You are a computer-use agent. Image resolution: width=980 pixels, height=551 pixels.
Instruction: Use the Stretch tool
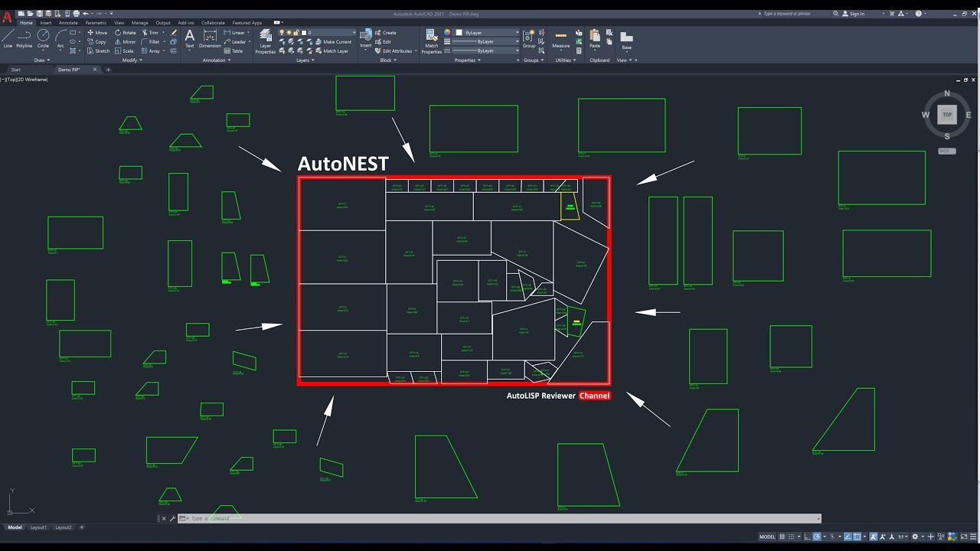coord(98,51)
